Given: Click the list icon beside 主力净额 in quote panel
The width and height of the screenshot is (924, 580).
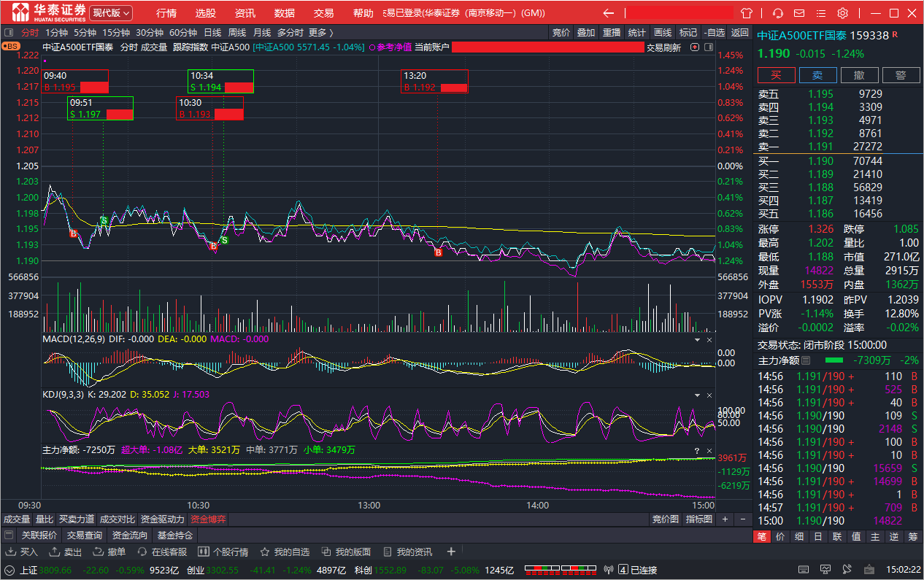Looking at the screenshot, I should tap(806, 360).
